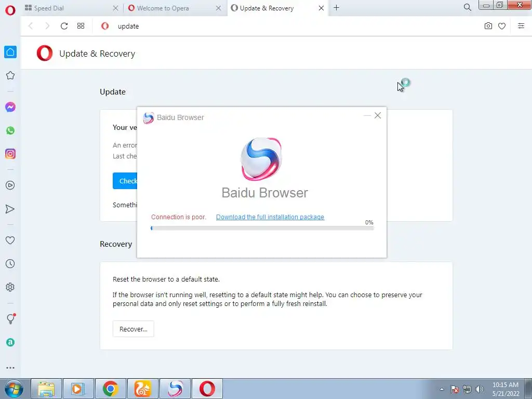The height and width of the screenshot is (399, 532).
Task: Click the Recover... button
Action: [134, 329]
